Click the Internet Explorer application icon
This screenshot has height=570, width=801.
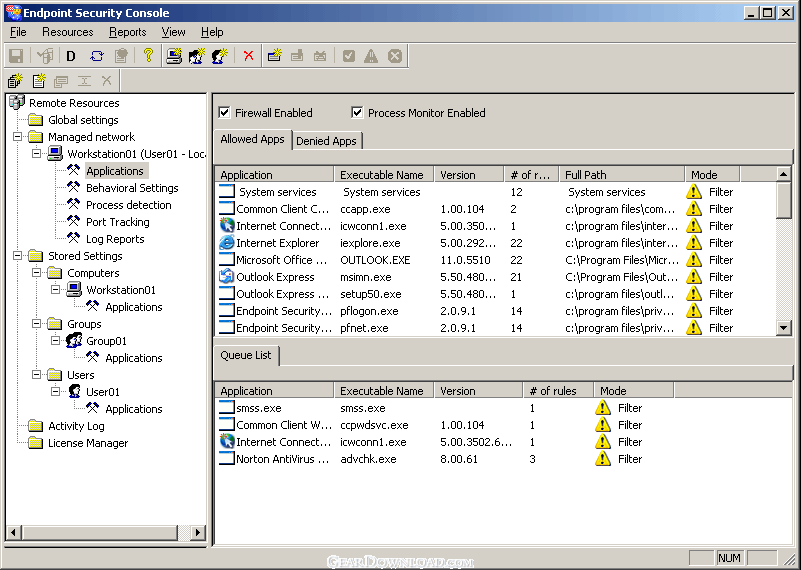(x=226, y=243)
